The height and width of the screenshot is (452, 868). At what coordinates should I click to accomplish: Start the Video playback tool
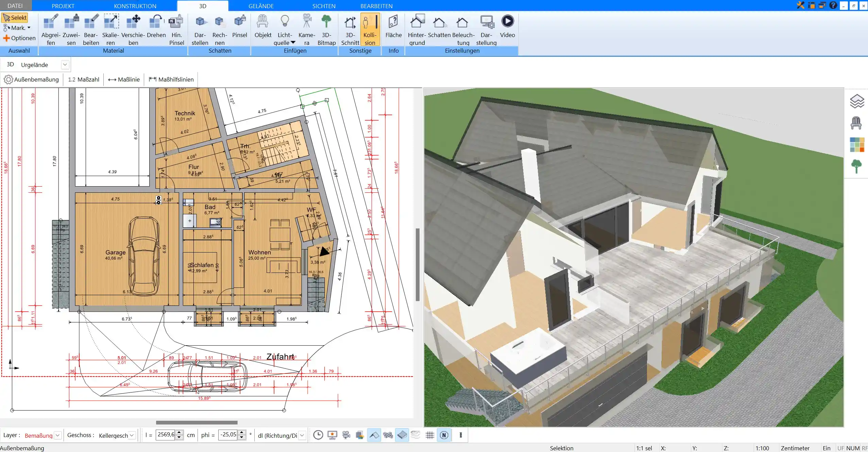[x=507, y=27]
